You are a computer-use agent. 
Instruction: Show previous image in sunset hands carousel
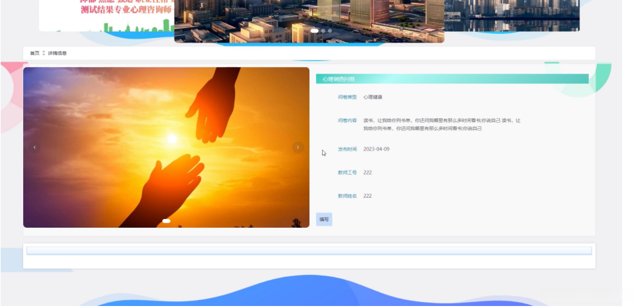[35, 147]
